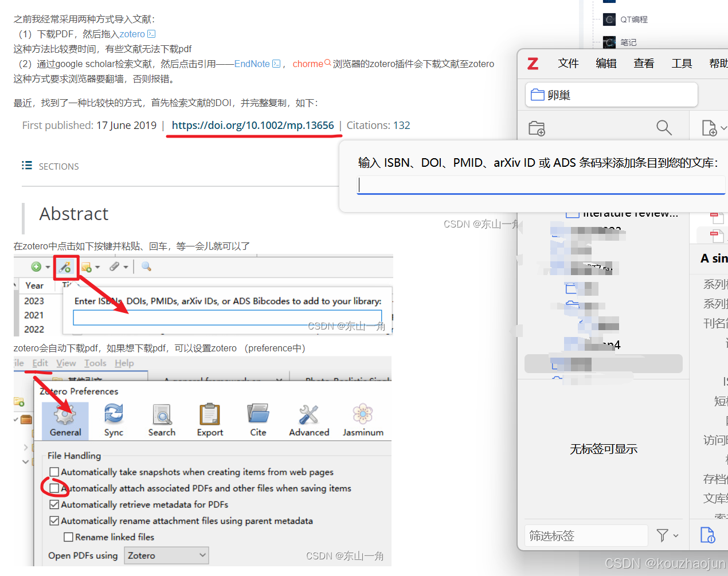Screen dimensions: 728x576
Task: Open the doi.org/10.1002/mp.13656 link
Action: click(253, 125)
